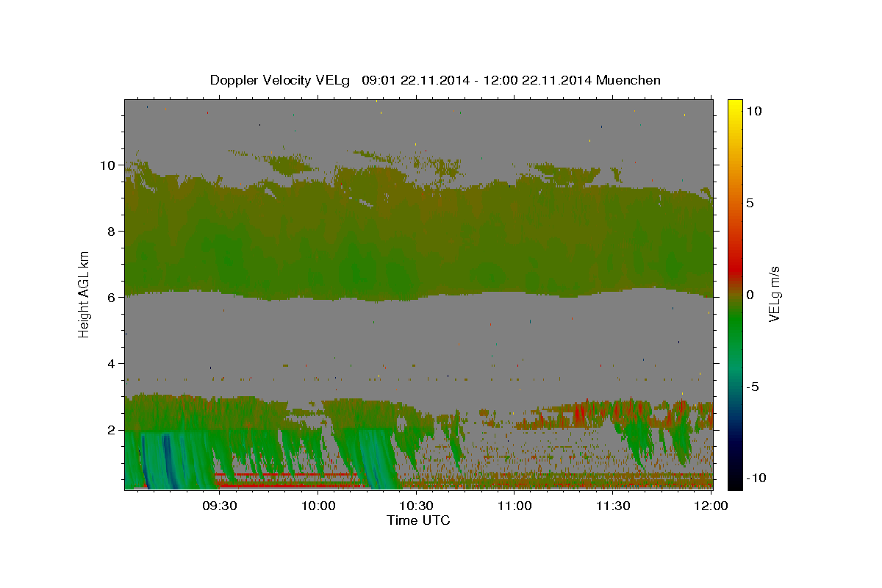Click the 'Time UTC' axis label
Image resolution: width=882 pixels, height=588 pixels.
pos(418,520)
